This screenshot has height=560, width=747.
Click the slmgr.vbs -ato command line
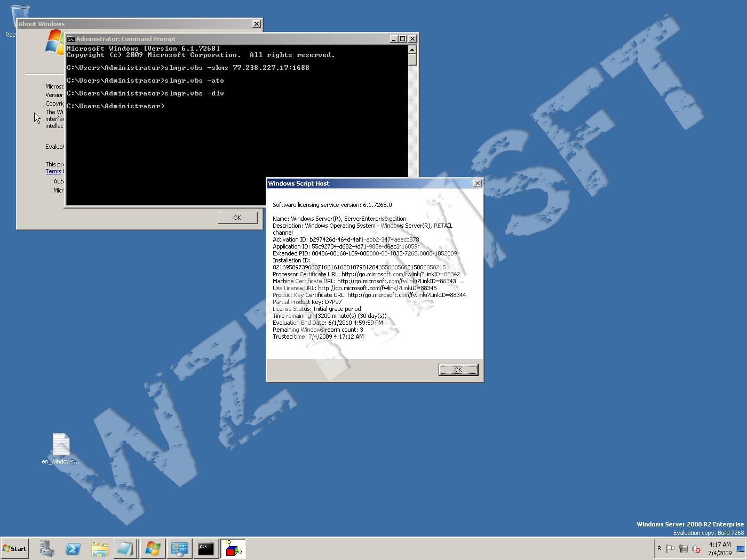pos(145,81)
